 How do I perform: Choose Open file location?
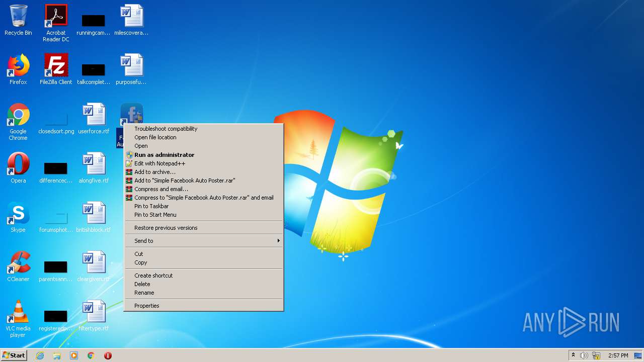(x=204, y=137)
